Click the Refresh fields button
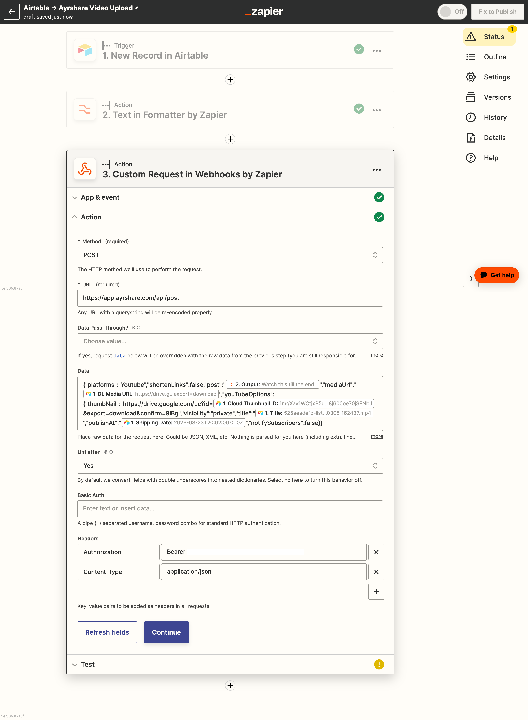 tap(107, 632)
